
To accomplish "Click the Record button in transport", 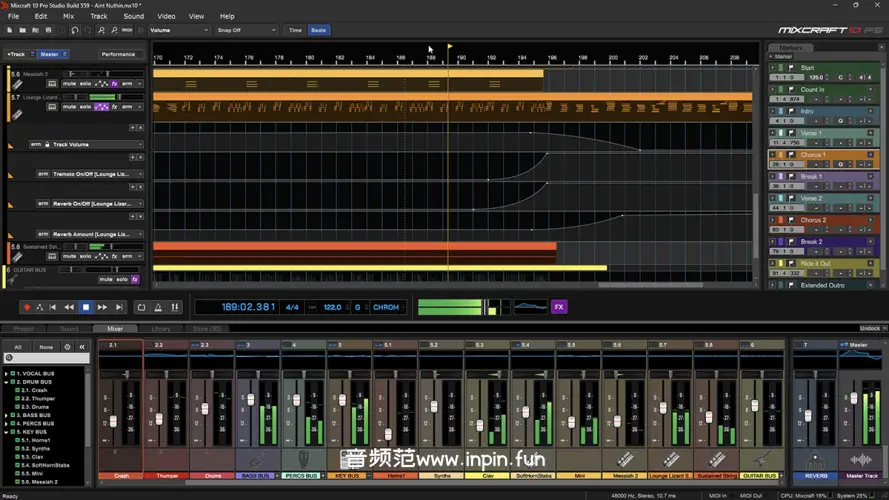I will coord(27,307).
